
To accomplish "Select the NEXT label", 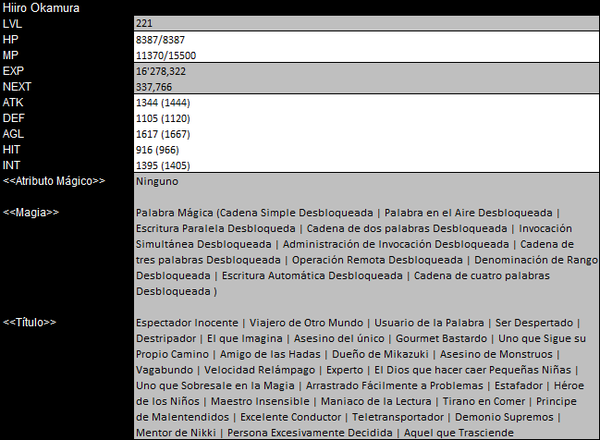I will click(x=17, y=86).
